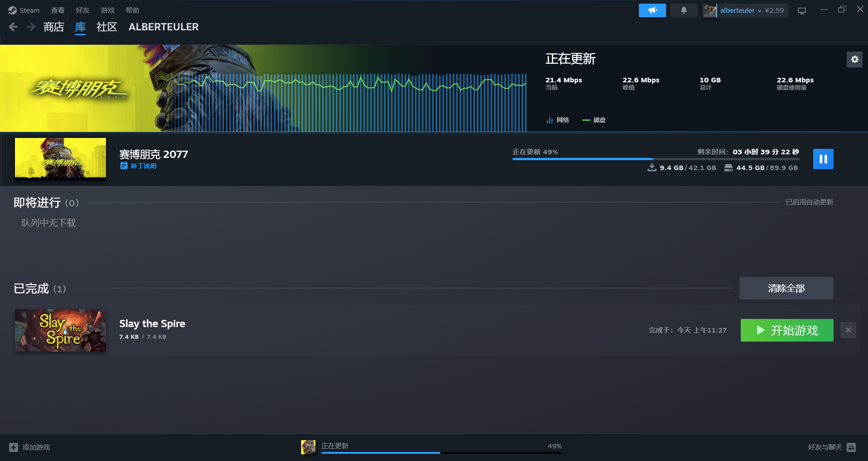This screenshot has height=461, width=868.
Task: Go forward with the right arrow
Action: tap(31, 27)
